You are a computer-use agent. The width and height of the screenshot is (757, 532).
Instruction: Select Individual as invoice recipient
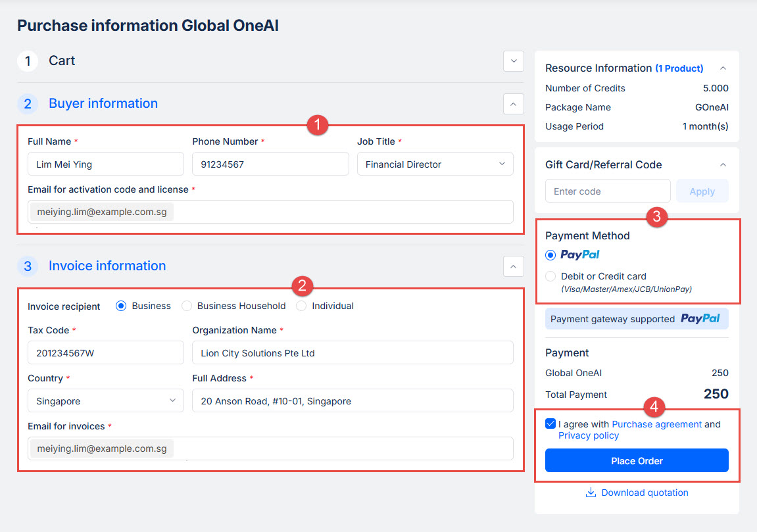[x=301, y=306]
